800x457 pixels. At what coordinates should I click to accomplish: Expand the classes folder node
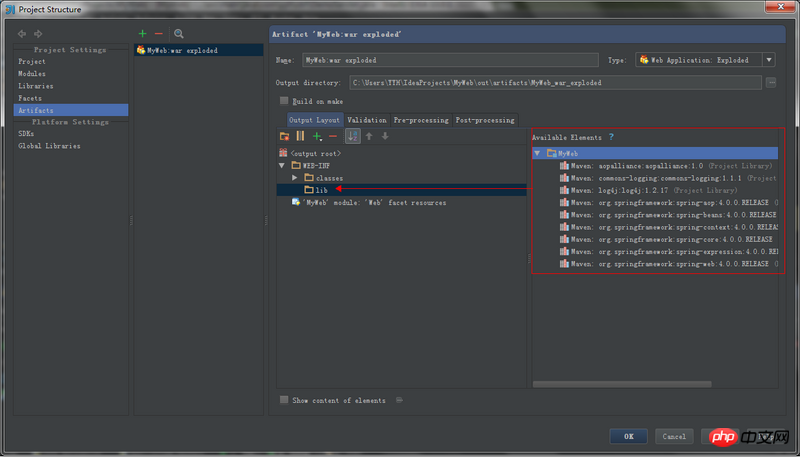pos(294,177)
